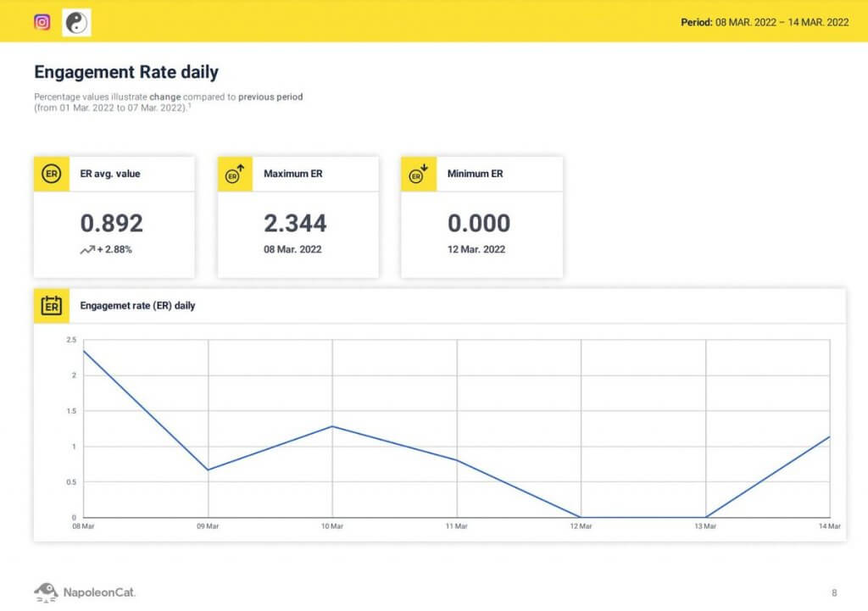Click the NapoleonCat brand name text
Viewport: 868px width, 611px height.
tap(99, 592)
